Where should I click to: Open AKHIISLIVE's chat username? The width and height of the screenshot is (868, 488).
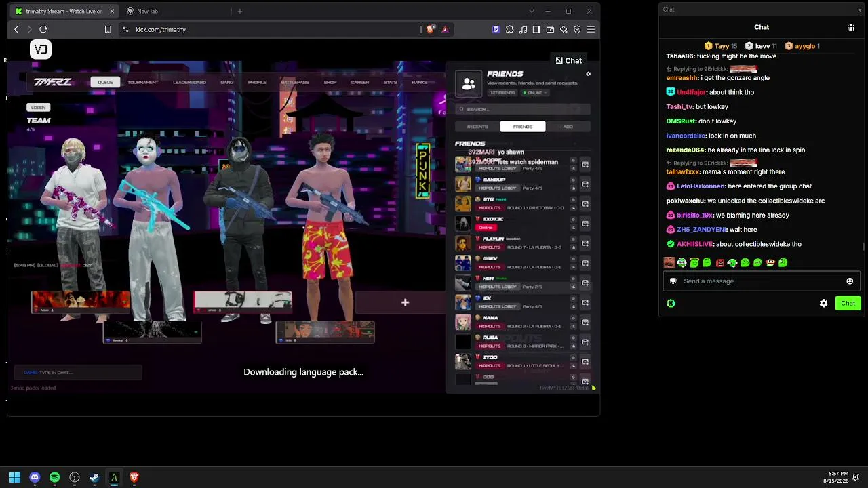pos(695,244)
